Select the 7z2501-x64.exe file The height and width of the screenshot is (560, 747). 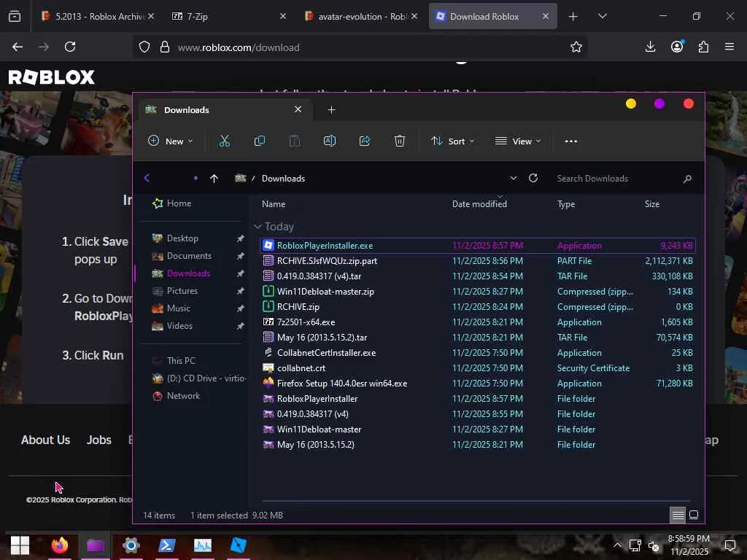click(478, 322)
